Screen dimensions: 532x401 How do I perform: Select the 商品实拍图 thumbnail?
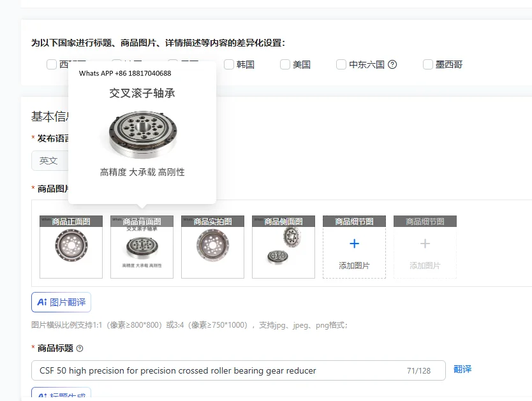(212, 247)
